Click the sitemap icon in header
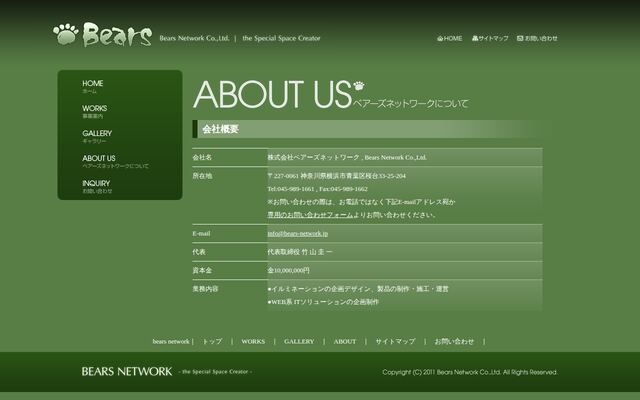This screenshot has width=640, height=400. coord(475,38)
